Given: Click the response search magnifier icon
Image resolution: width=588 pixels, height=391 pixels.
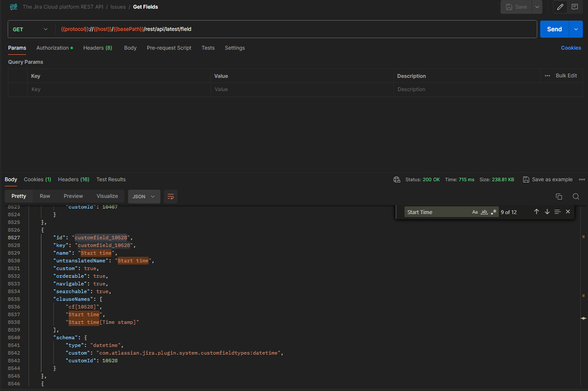Looking at the screenshot, I should click(576, 196).
